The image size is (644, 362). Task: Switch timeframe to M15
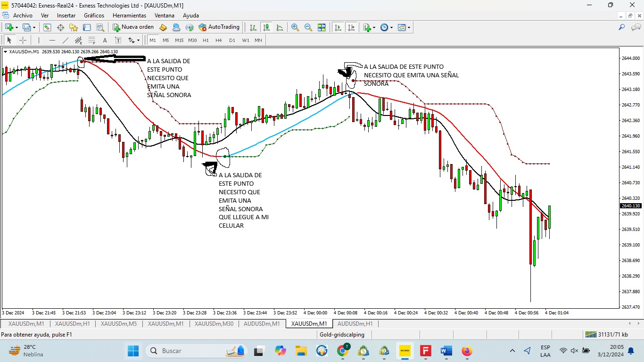coord(179,40)
